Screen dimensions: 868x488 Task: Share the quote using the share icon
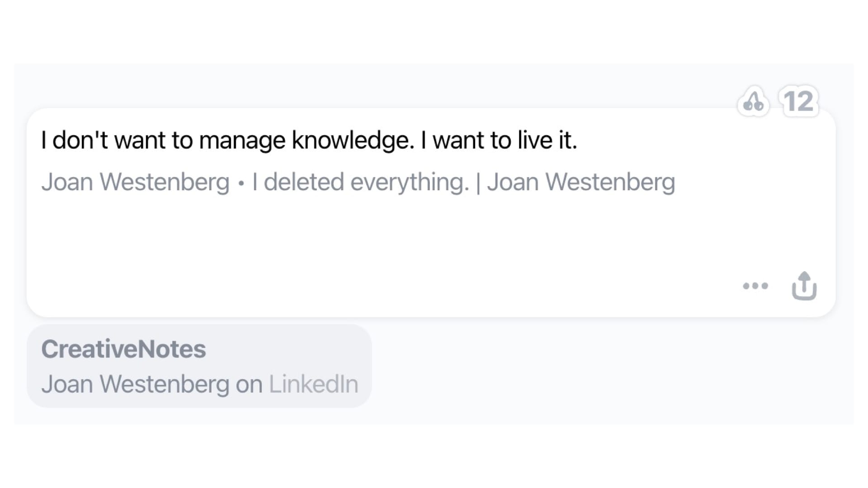804,286
